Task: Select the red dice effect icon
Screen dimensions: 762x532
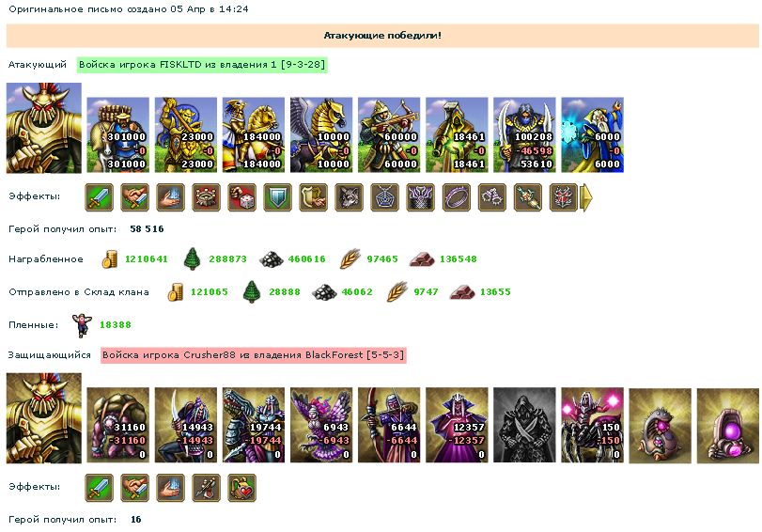Action: [242, 197]
